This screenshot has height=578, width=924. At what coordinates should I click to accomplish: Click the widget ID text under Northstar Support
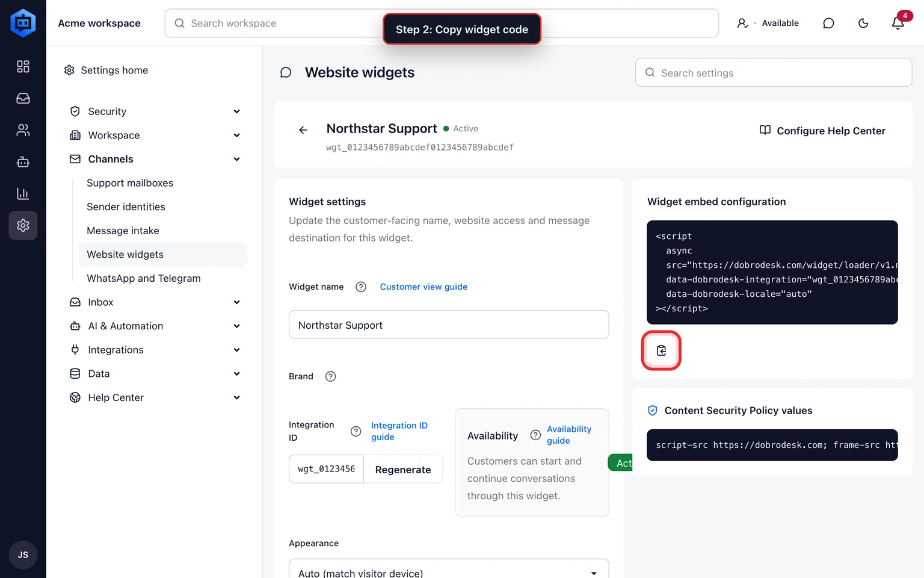[420, 148]
